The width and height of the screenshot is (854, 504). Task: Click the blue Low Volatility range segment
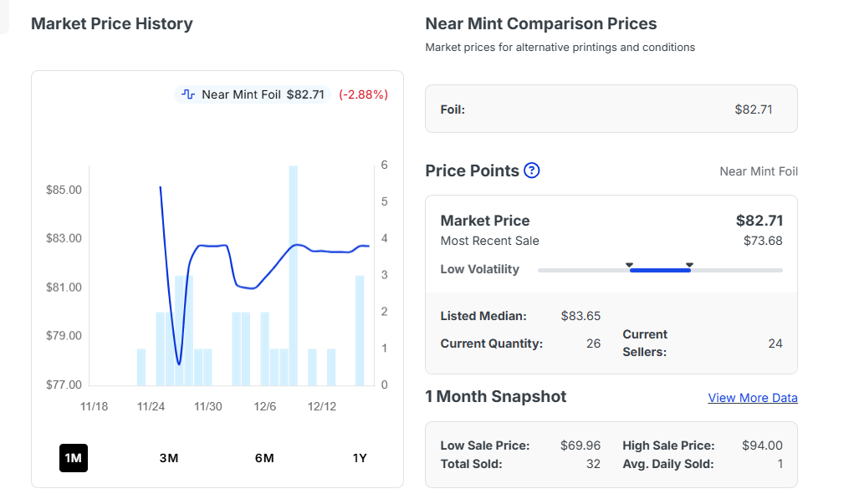(x=659, y=270)
